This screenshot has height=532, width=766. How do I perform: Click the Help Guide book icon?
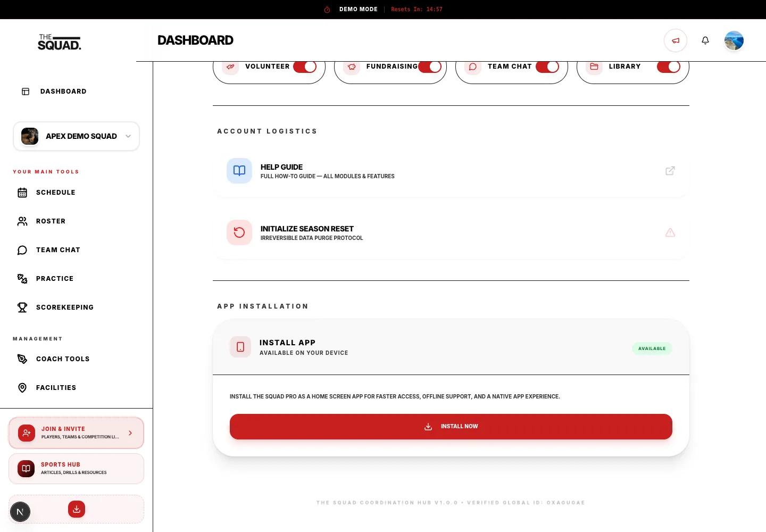pyautogui.click(x=239, y=171)
